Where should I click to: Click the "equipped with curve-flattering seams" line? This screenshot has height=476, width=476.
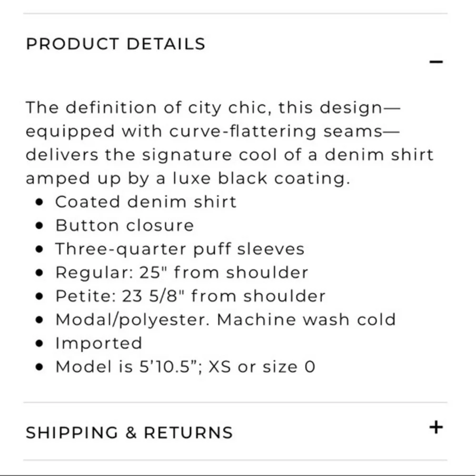click(x=213, y=131)
